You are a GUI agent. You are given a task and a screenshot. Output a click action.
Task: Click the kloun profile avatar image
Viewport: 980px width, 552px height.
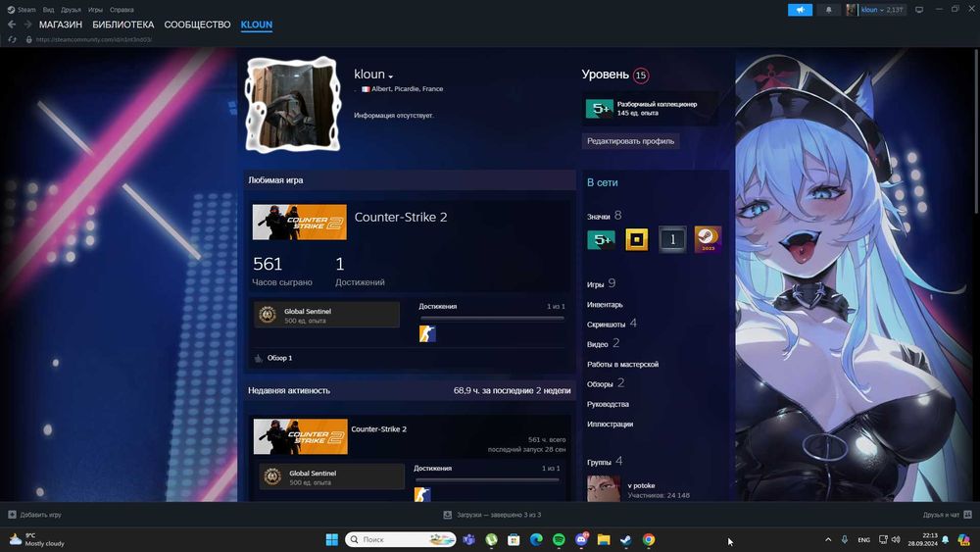coord(292,104)
